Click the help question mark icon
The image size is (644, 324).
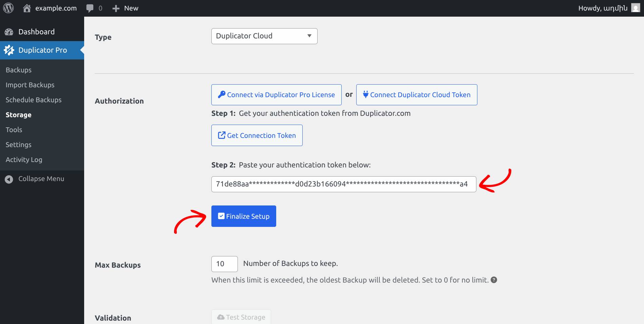(x=494, y=280)
